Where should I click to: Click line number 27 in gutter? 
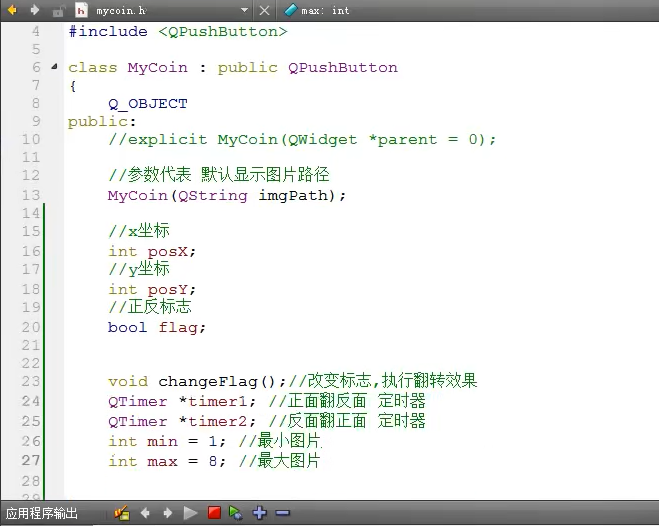tap(31, 460)
